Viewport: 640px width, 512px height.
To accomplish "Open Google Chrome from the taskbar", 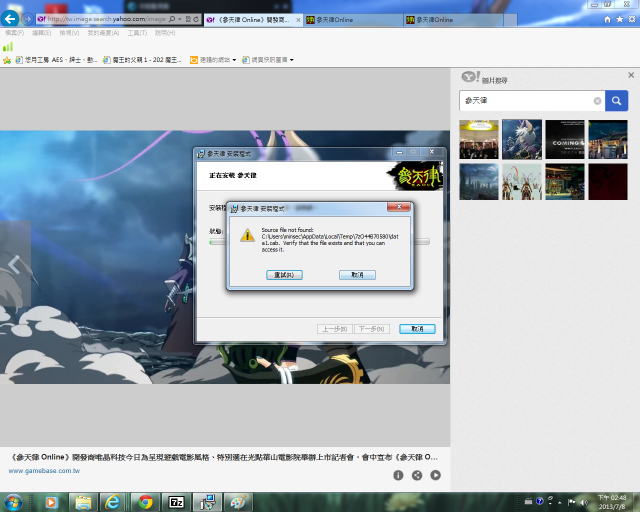I will tap(145, 502).
